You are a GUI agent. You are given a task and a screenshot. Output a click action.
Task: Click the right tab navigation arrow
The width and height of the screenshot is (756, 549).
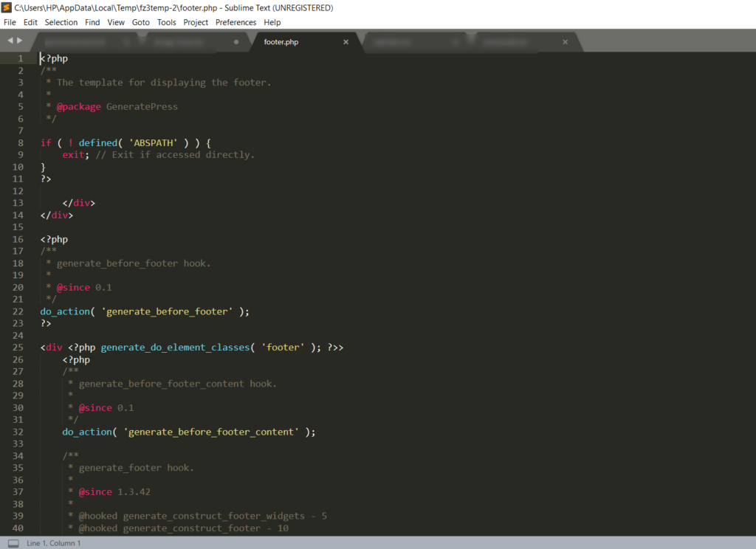click(x=20, y=41)
